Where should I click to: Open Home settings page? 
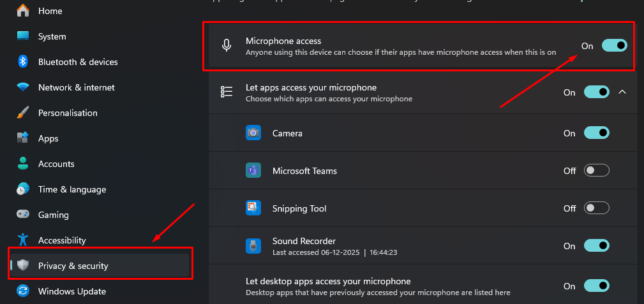tap(50, 11)
